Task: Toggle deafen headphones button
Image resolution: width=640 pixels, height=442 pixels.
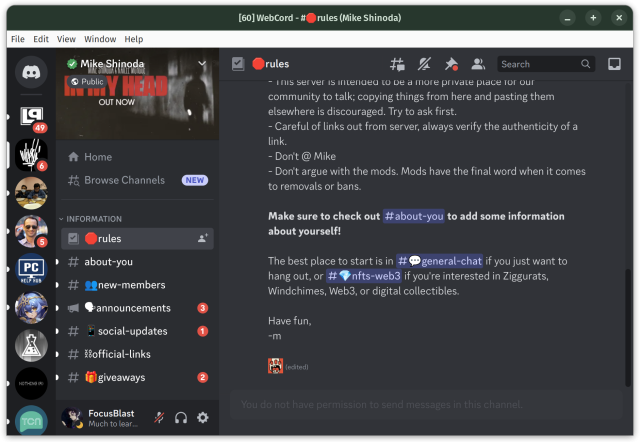Action: pyautogui.click(x=181, y=418)
